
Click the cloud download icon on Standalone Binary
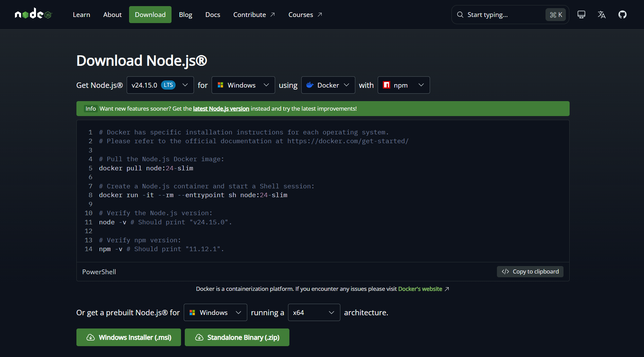click(199, 337)
